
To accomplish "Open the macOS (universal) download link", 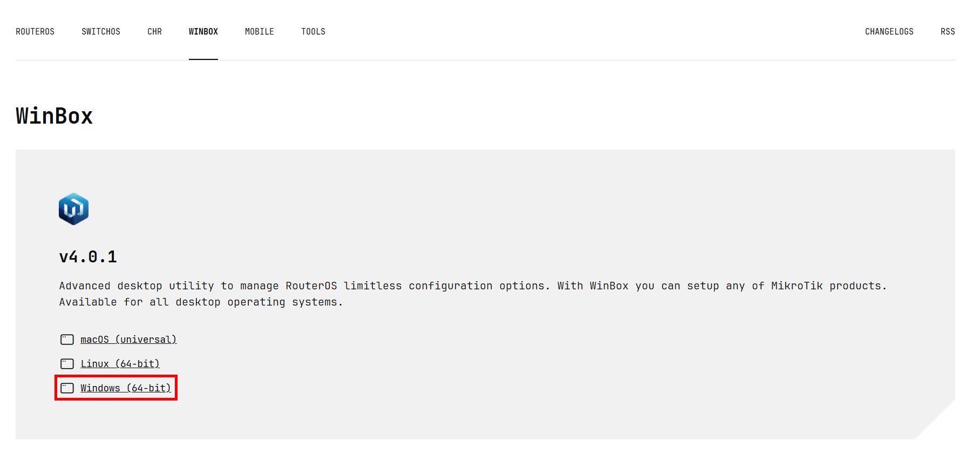I will tap(128, 340).
